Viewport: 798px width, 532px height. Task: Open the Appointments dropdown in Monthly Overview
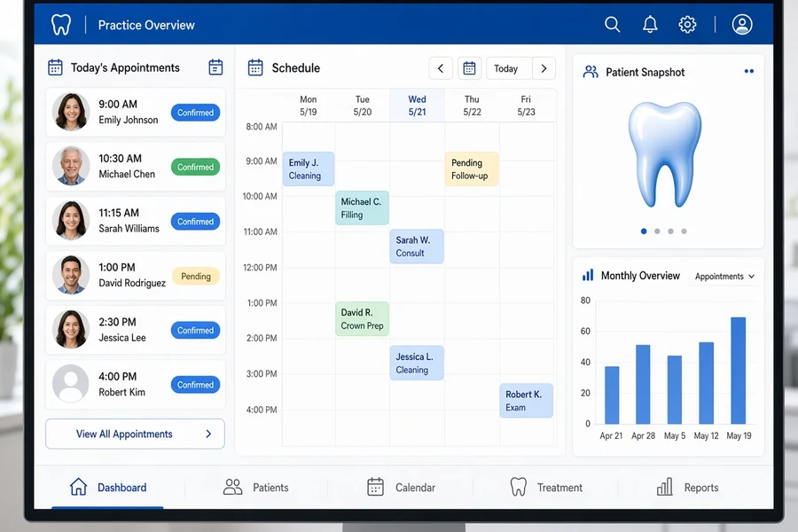pos(724,277)
